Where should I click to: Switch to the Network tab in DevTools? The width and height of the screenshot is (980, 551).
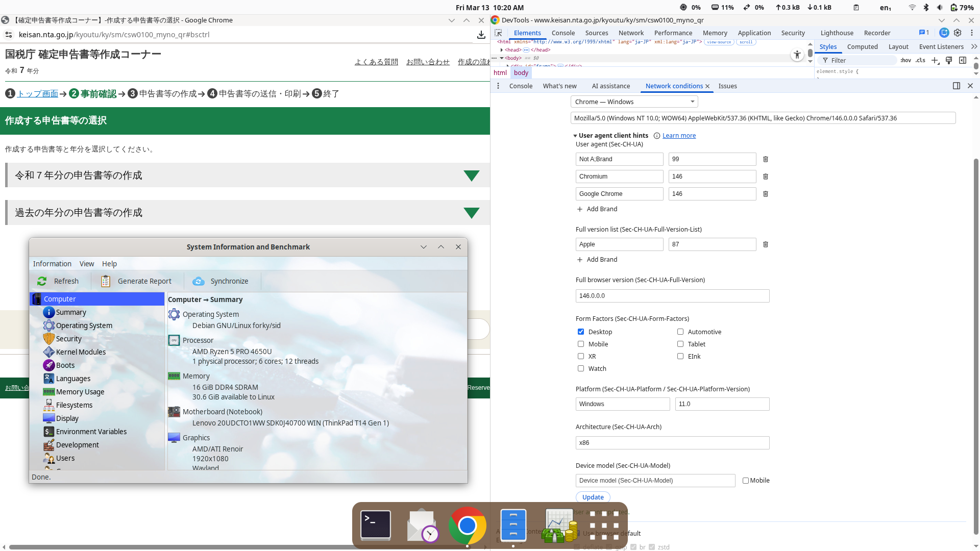[x=631, y=33]
